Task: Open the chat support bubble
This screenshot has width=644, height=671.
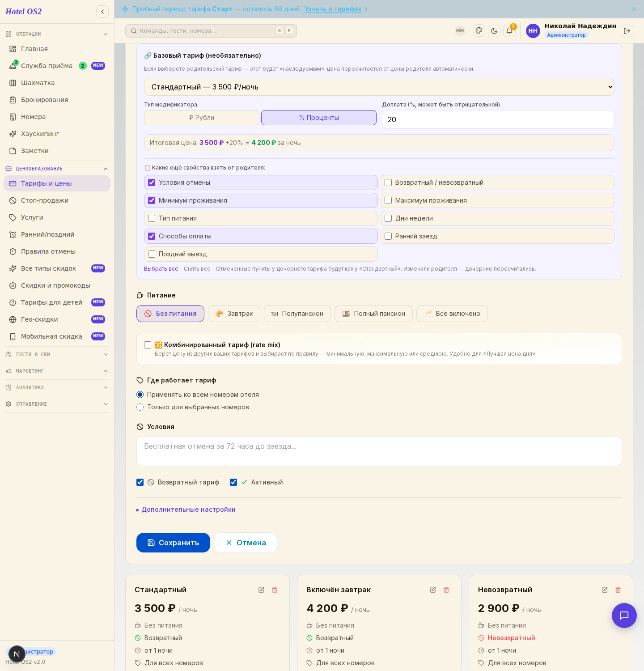Action: [624, 616]
